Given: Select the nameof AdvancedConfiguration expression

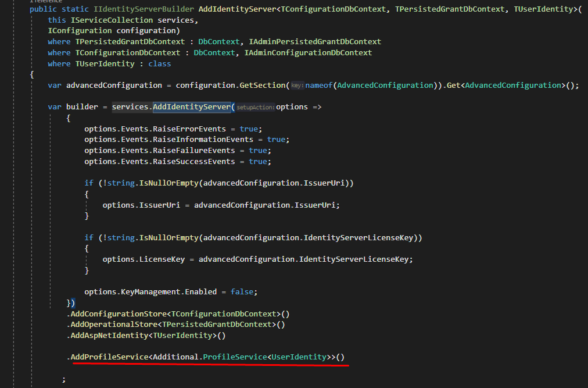Looking at the screenshot, I should point(355,85).
